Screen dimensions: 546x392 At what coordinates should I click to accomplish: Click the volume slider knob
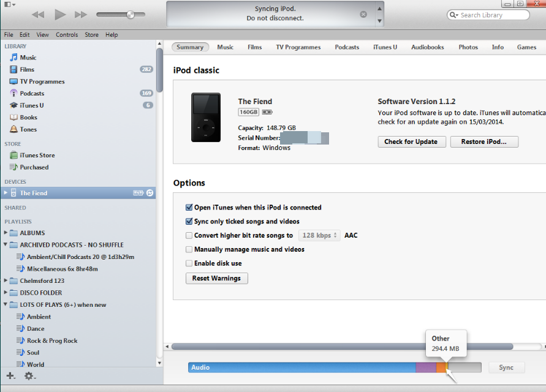click(x=131, y=15)
